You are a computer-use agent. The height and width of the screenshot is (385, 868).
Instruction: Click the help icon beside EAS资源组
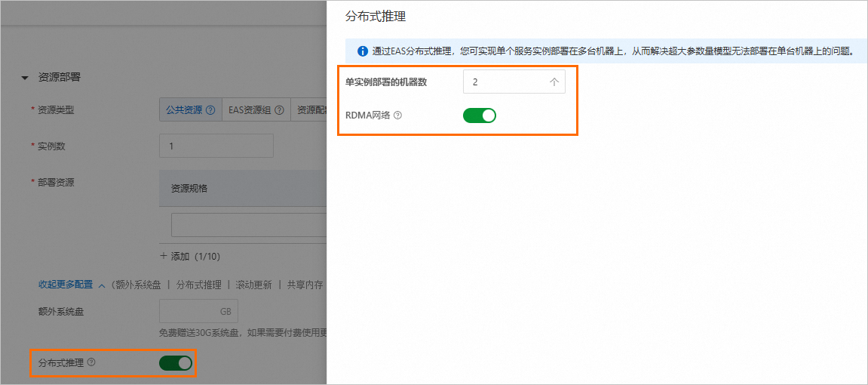tap(279, 109)
